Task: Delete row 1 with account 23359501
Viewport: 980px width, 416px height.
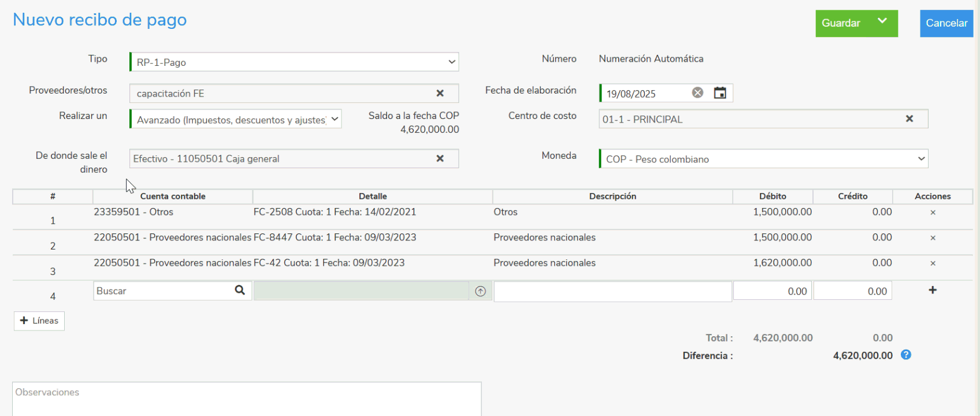Action: [933, 213]
